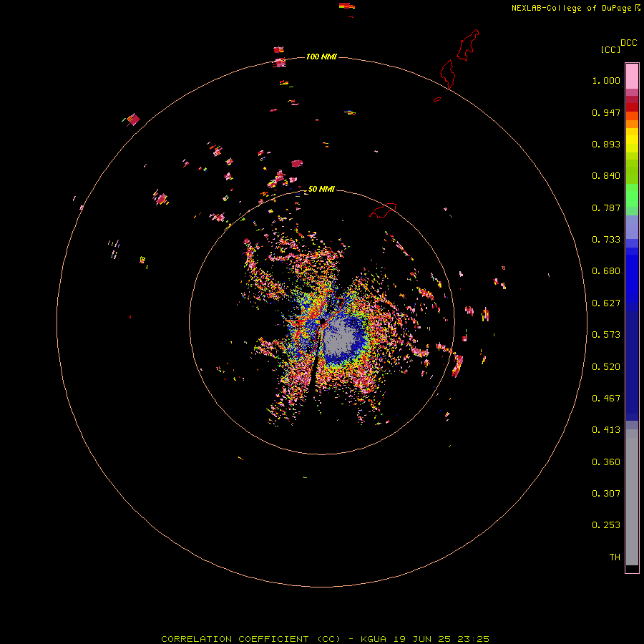The width and height of the screenshot is (644, 644).
Task: Click the 100 NMI range ring label
Action: click(321, 57)
